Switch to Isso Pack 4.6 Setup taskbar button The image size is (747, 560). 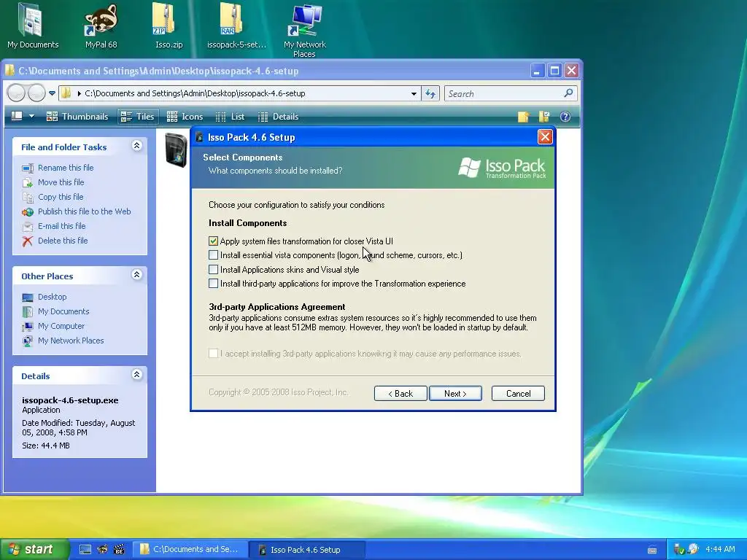tap(307, 550)
